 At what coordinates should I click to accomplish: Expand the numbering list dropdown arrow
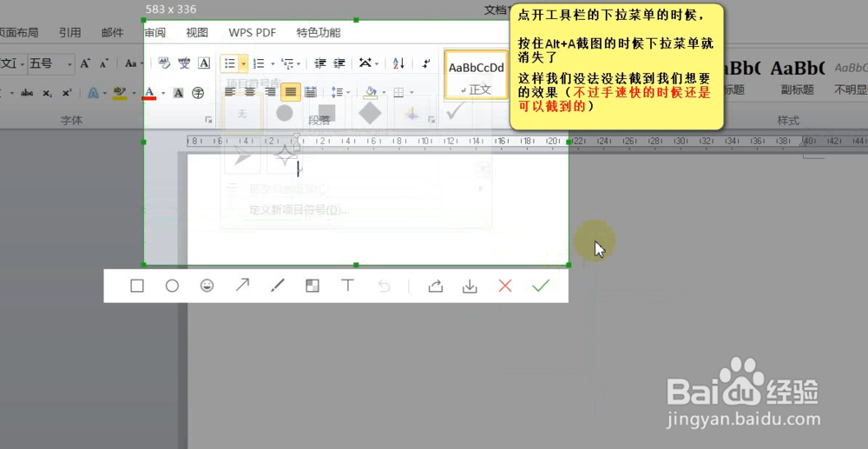pyautogui.click(x=271, y=64)
